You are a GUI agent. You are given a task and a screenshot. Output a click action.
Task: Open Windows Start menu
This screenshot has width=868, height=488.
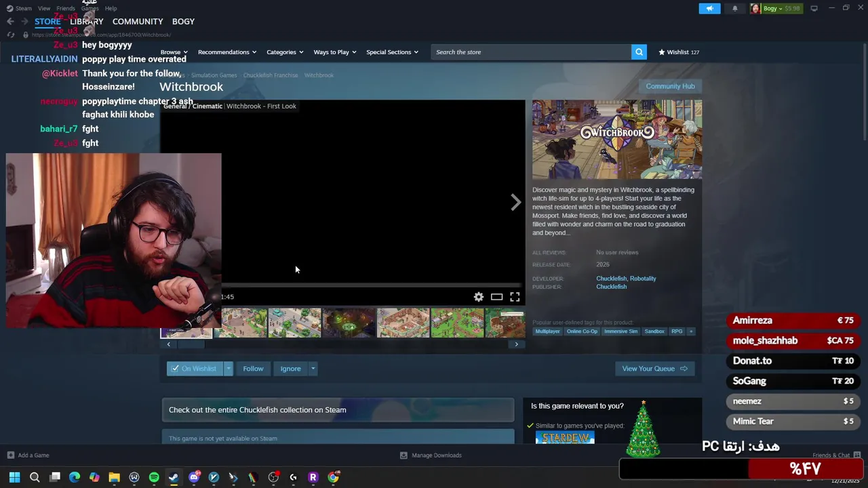tap(14, 477)
